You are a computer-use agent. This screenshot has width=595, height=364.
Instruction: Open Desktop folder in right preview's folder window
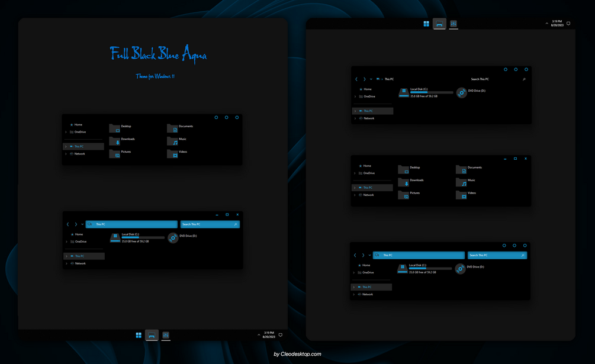click(409, 170)
